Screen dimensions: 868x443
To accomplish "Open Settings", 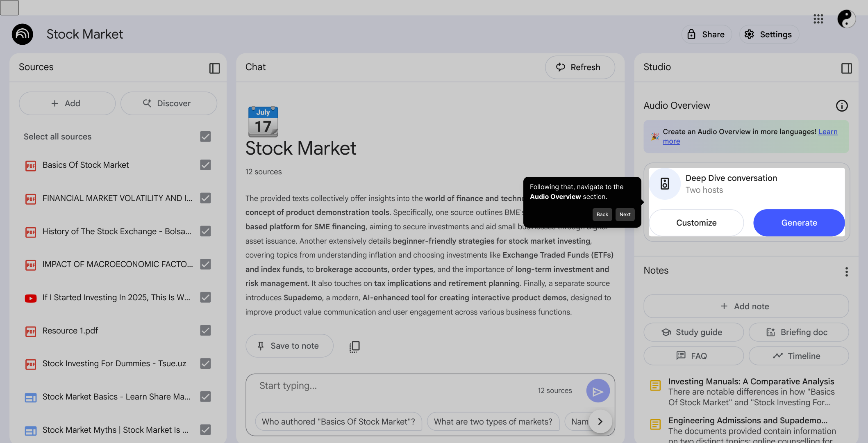I will [768, 34].
